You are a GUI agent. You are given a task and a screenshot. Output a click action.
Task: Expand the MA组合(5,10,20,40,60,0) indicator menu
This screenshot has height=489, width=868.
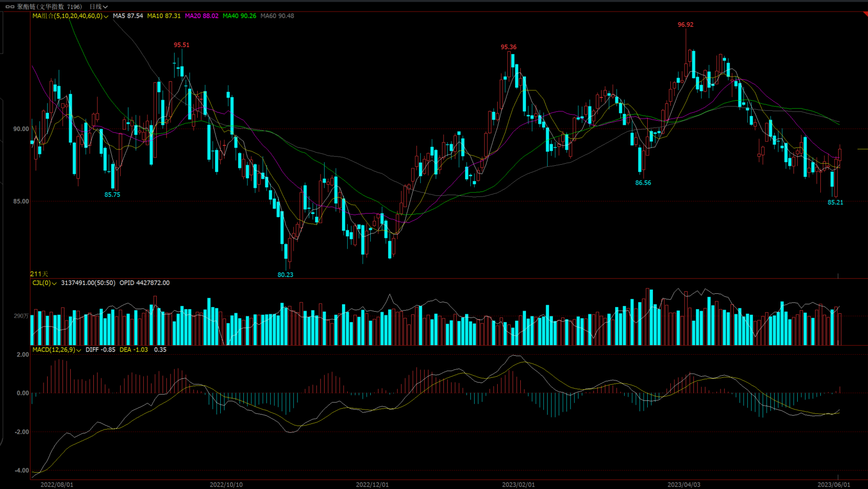pos(70,16)
